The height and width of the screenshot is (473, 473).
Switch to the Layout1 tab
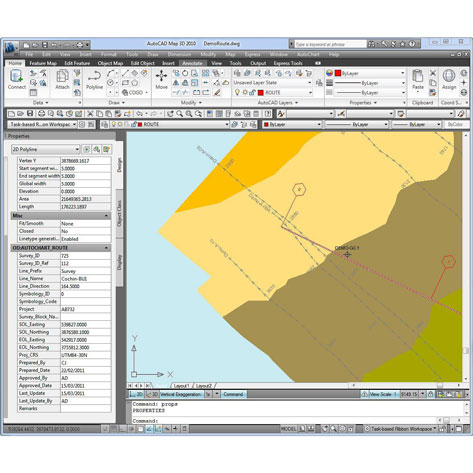[181, 386]
